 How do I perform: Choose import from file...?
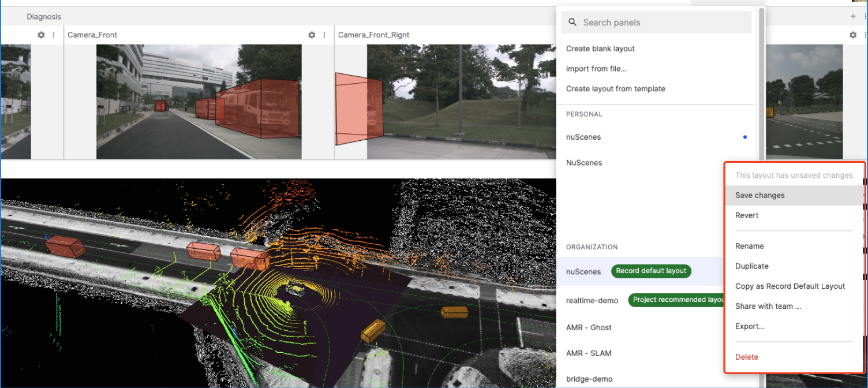(596, 69)
